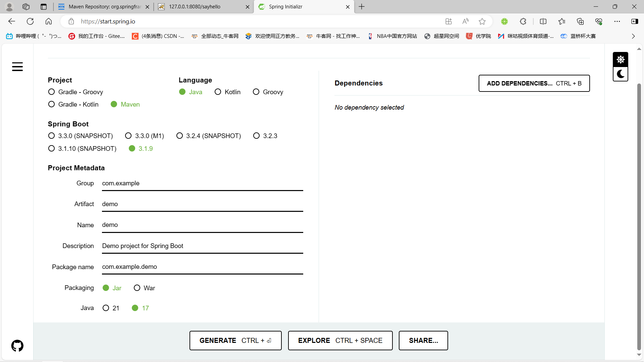This screenshot has width=644, height=362.
Task: Add page to favorites star icon
Action: [x=482, y=21]
